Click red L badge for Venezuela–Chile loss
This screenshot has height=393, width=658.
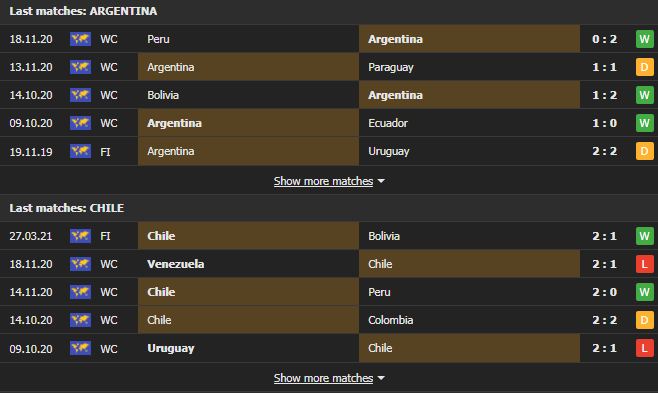pyautogui.click(x=645, y=264)
